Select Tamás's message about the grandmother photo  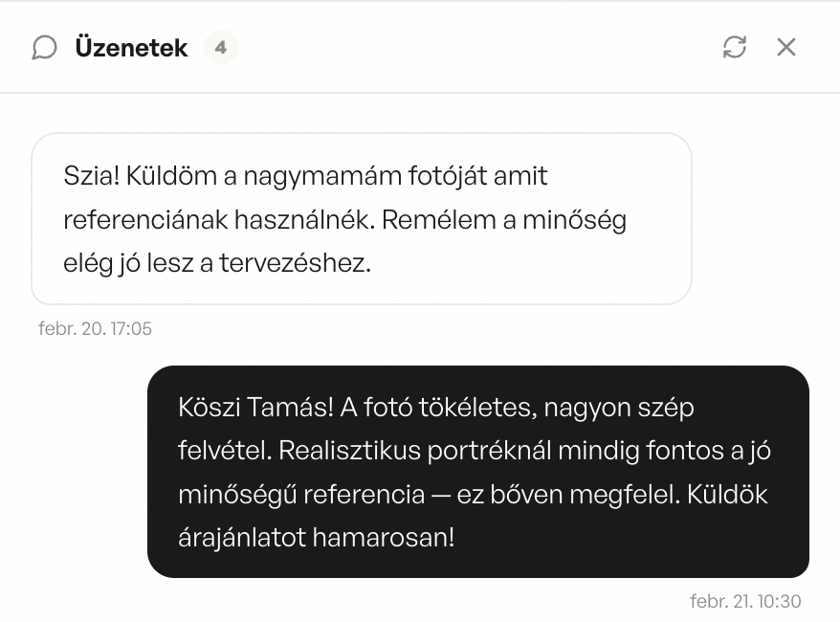[x=361, y=218]
